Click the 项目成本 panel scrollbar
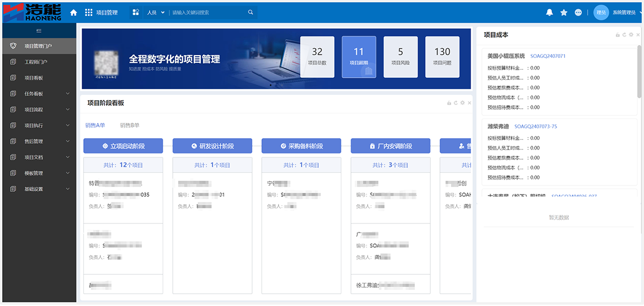The image size is (644, 306). click(639, 71)
